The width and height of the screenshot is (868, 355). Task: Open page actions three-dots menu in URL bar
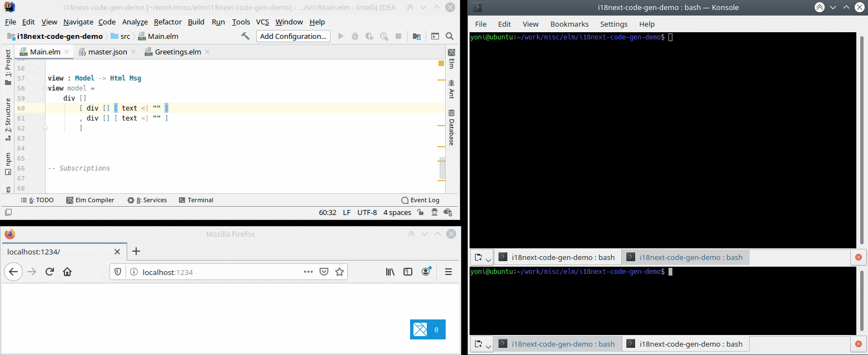tap(308, 272)
